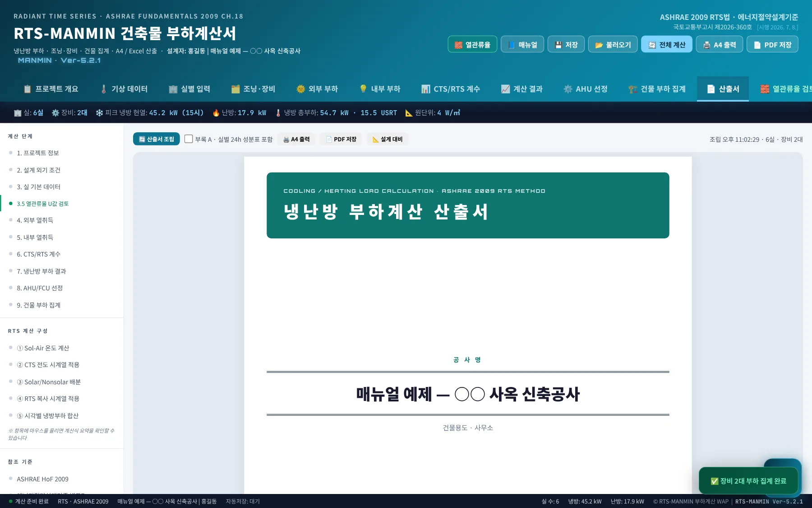Select the 산출서 tab
The image size is (812, 508).
coord(723,89)
